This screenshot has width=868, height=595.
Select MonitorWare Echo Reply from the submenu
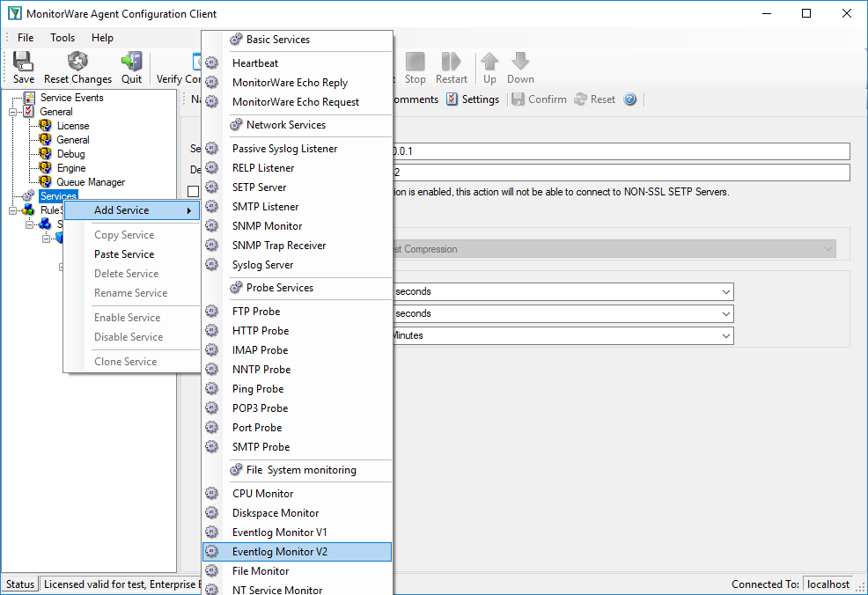[x=298, y=83]
